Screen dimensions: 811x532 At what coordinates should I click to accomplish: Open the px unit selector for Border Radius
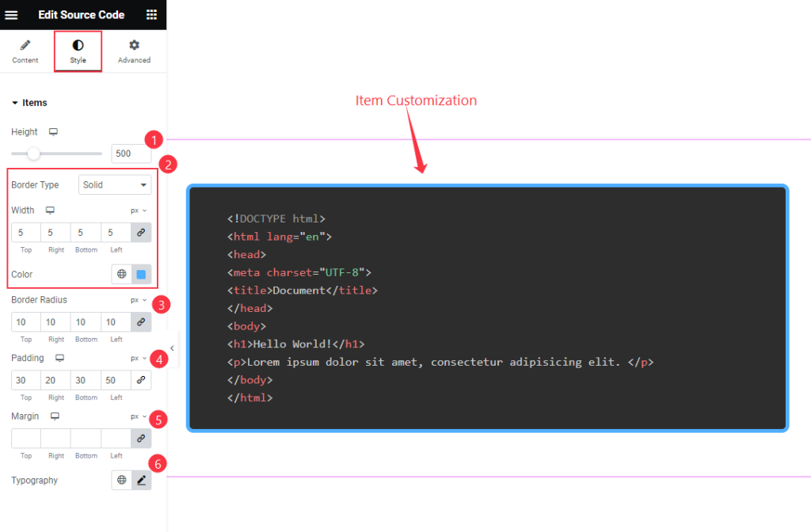coord(139,300)
